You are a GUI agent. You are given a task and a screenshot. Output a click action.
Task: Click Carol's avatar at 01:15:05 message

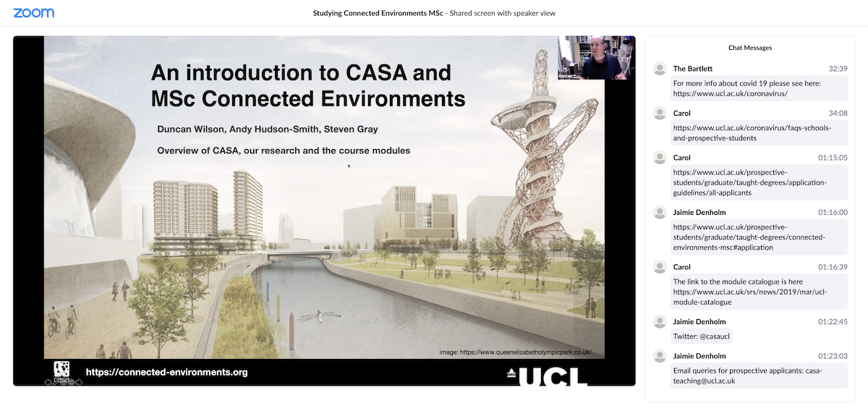660,158
